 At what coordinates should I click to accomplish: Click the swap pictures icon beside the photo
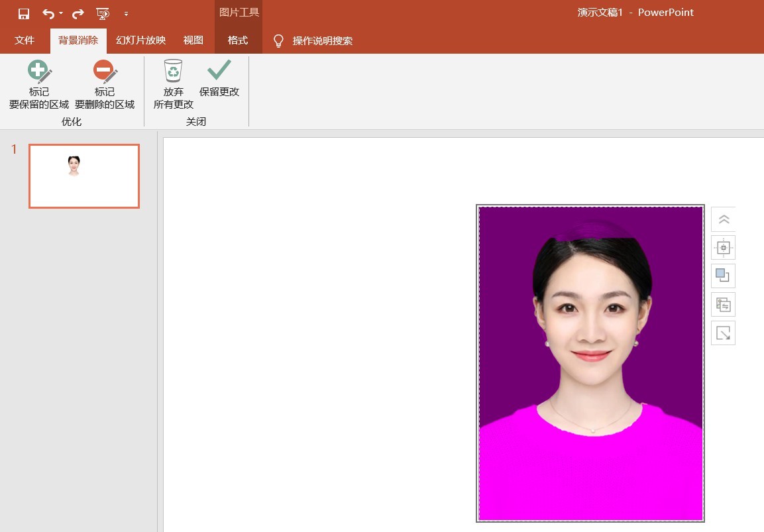723,304
